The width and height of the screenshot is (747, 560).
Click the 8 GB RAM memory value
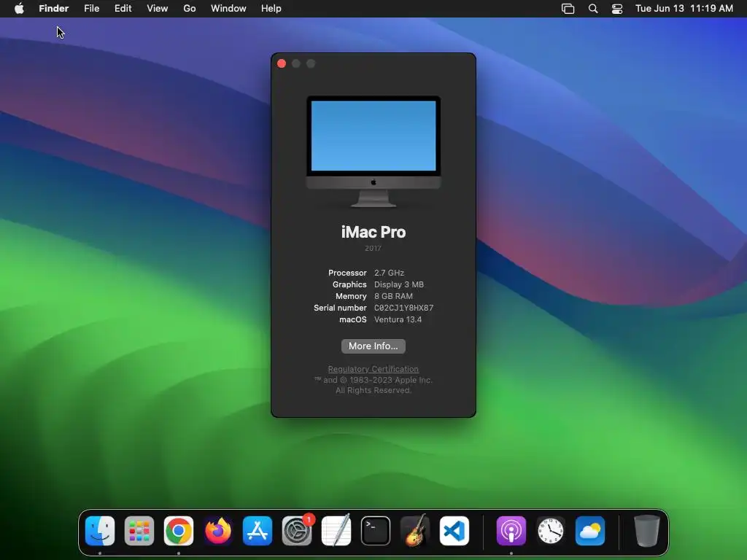click(x=393, y=296)
